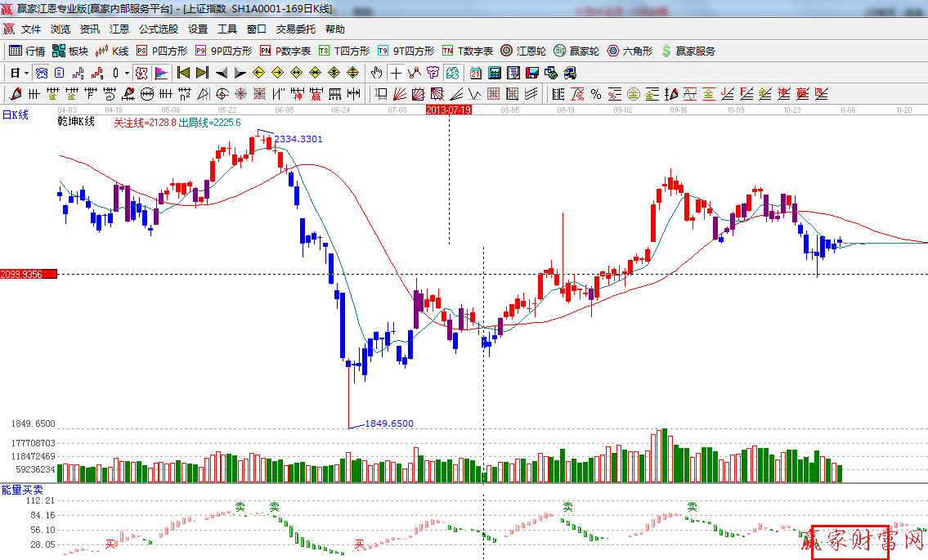Click the 2013-07-19 date marker on timeline
This screenshot has width=928, height=560.
[x=449, y=110]
